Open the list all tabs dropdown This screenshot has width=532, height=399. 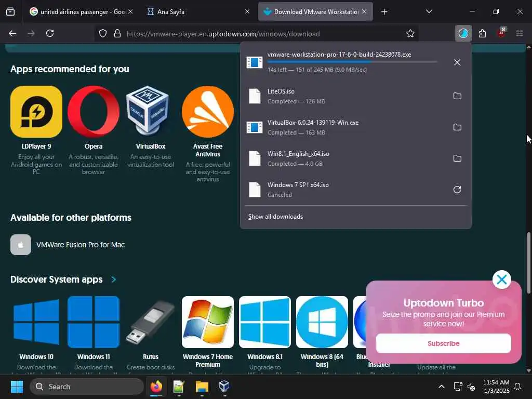(x=429, y=12)
